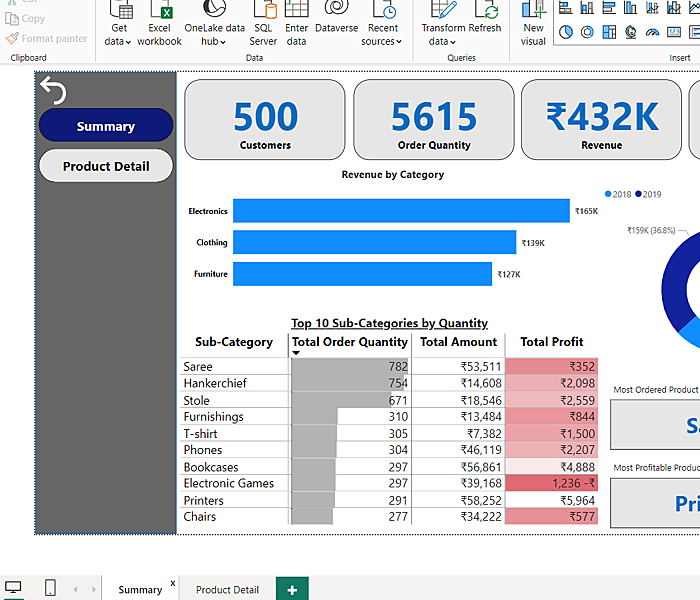
Task: Expand the Transform data dropdown
Action: point(443,41)
